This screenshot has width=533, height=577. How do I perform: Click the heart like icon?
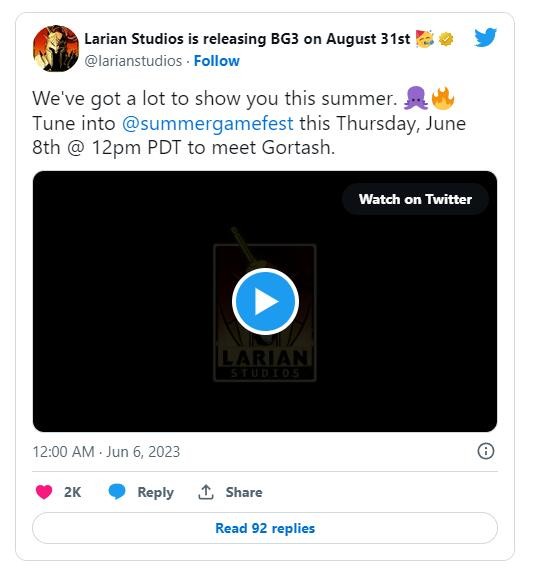pos(44,492)
